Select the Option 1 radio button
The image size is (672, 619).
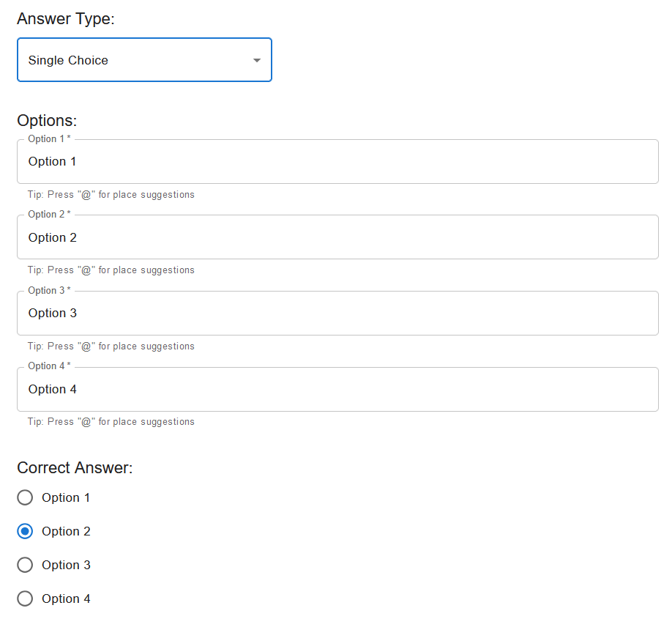[x=25, y=498]
